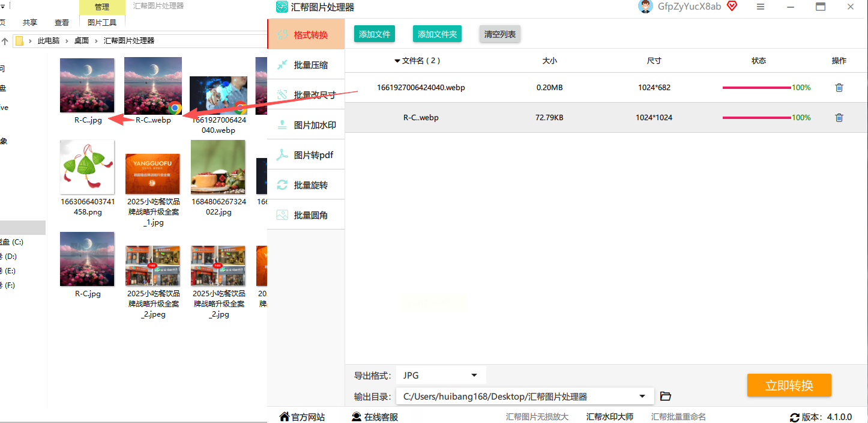The image size is (868, 423).
Task: Click trash icon for R-C..webp row
Action: point(839,118)
